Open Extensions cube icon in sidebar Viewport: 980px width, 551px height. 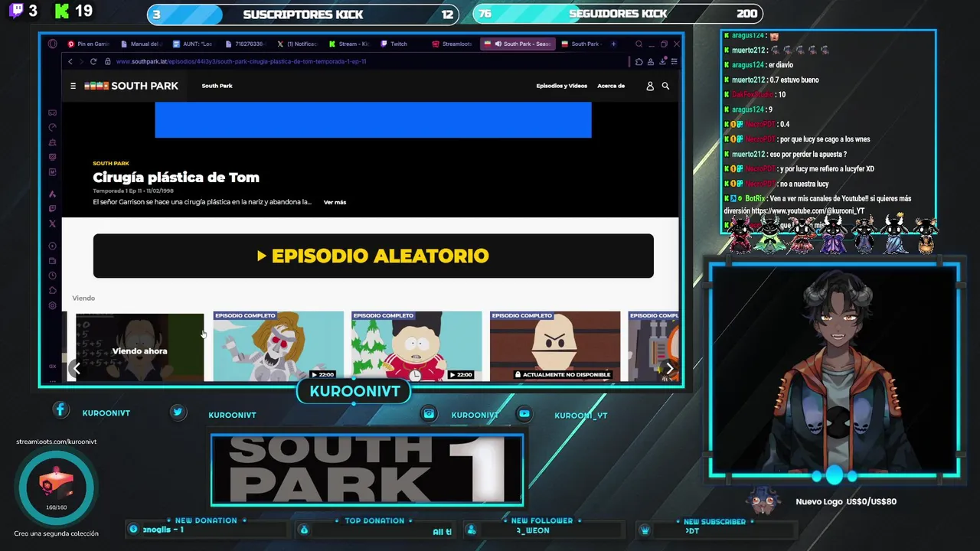(x=52, y=290)
